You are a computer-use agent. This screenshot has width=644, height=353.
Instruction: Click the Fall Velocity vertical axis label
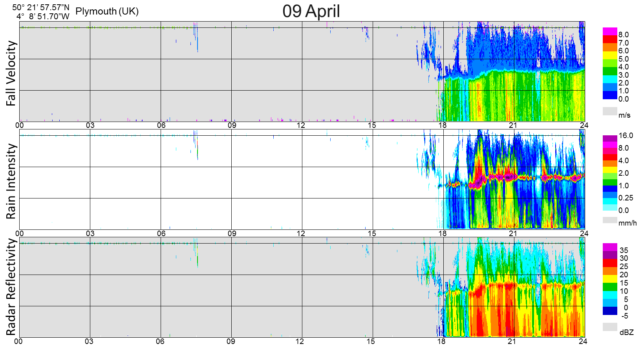(x=11, y=73)
